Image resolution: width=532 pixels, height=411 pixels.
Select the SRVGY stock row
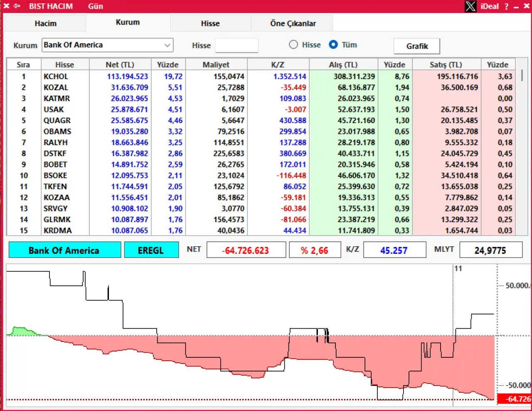[x=261, y=209]
